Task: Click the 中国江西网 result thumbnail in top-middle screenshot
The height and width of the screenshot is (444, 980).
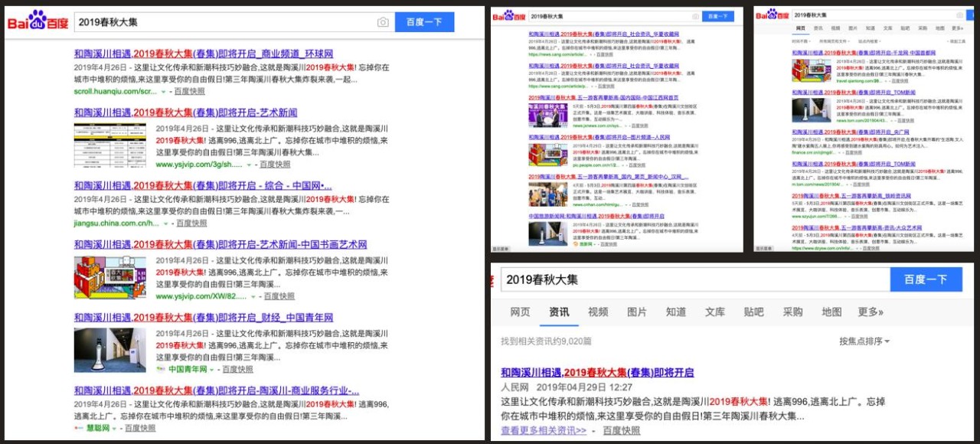Action: click(x=548, y=116)
